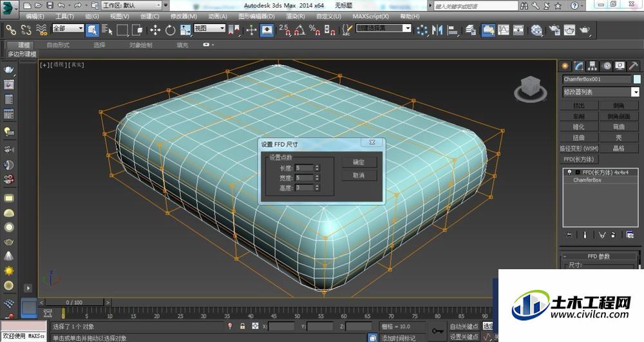The height and width of the screenshot is (342, 644).
Task: Switch to the Create command panel tab
Action: pos(565,66)
